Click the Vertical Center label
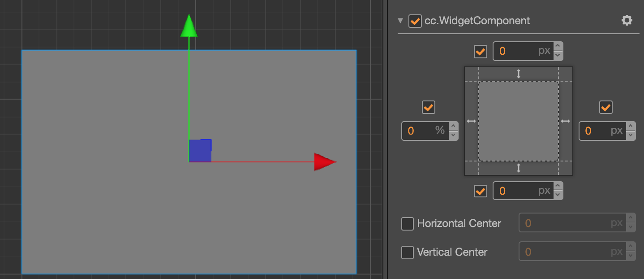 [x=452, y=252]
